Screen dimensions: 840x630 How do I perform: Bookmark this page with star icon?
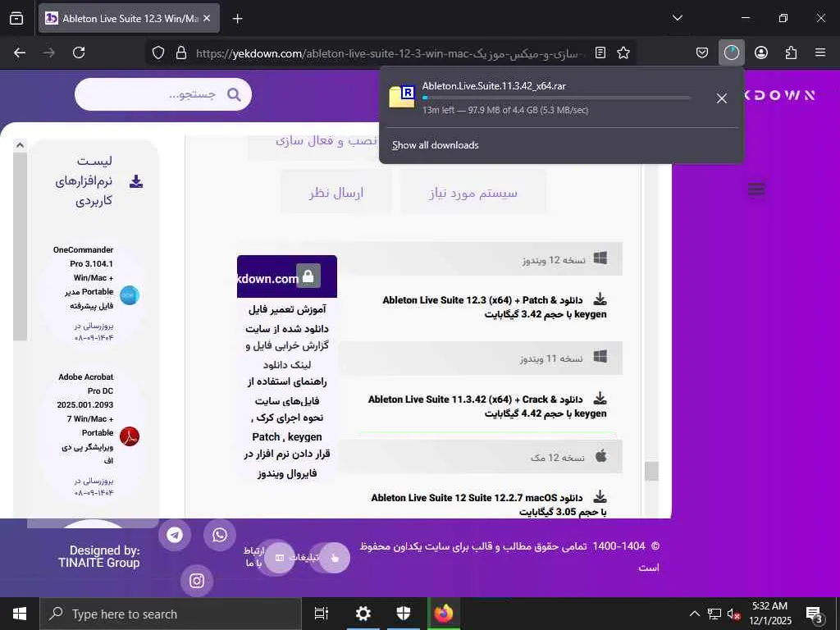coord(623,52)
